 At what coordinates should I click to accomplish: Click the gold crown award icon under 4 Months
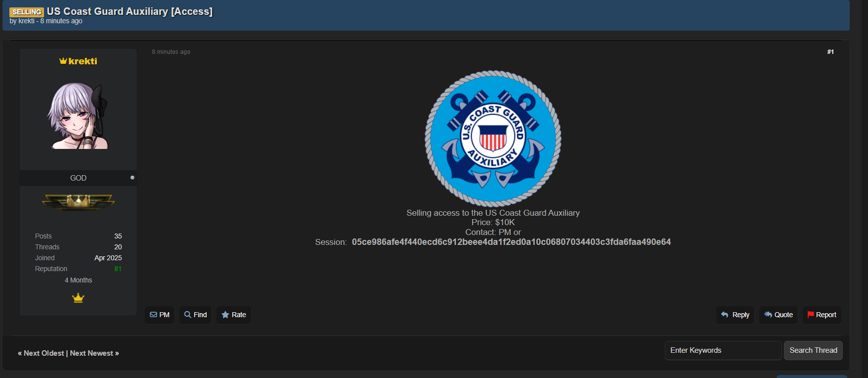(78, 298)
